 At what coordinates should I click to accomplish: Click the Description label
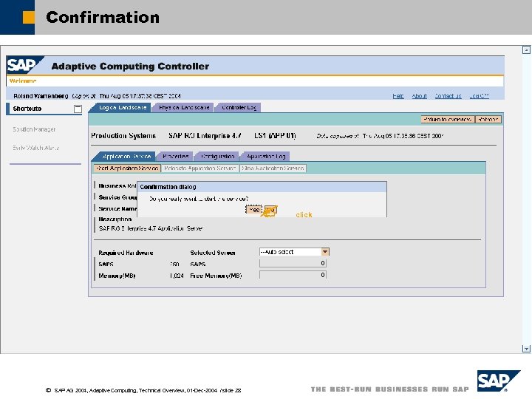point(115,219)
